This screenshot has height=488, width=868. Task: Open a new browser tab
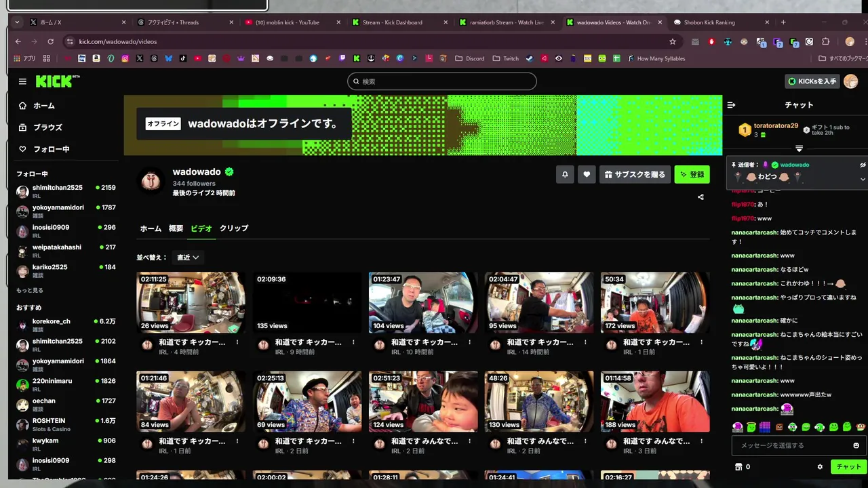coord(783,22)
